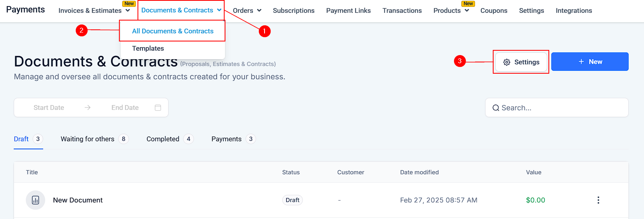This screenshot has height=219, width=644.
Task: Expand Invoices & Estimates dropdown arrow
Action: (x=128, y=10)
